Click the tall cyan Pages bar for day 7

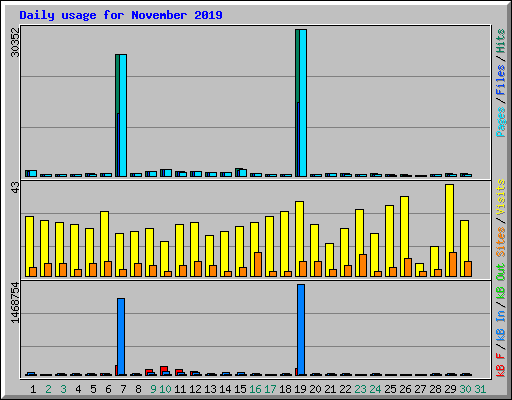point(123,115)
